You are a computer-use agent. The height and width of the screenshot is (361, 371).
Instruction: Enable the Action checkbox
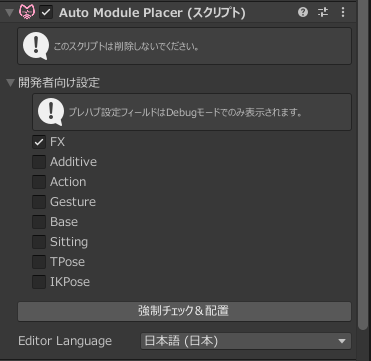coord(39,182)
